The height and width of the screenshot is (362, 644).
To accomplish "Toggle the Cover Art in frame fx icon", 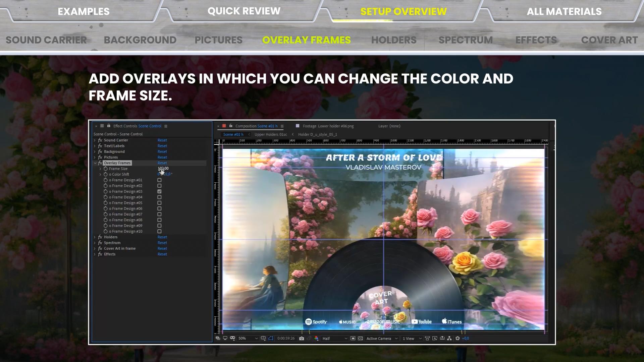I will pyautogui.click(x=100, y=248).
